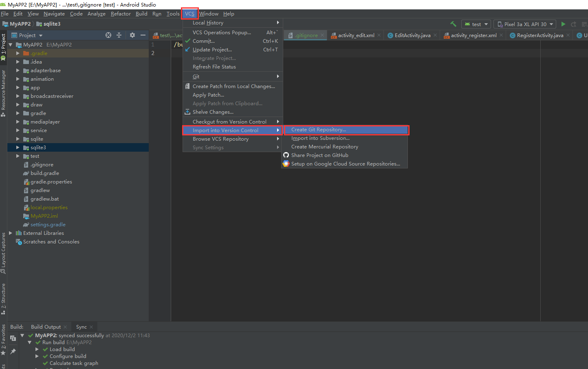Click the Google Cloud icon in submenu

click(286, 164)
